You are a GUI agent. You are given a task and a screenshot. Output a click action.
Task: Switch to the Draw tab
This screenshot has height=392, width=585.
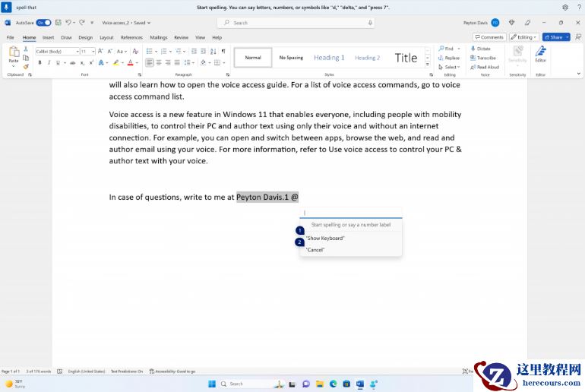pos(66,37)
